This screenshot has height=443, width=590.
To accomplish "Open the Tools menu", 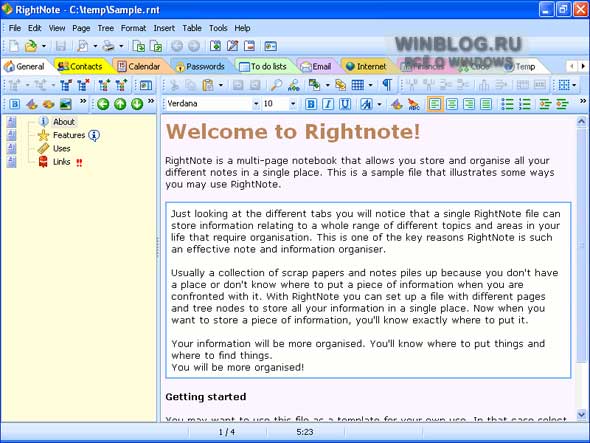I will (218, 28).
